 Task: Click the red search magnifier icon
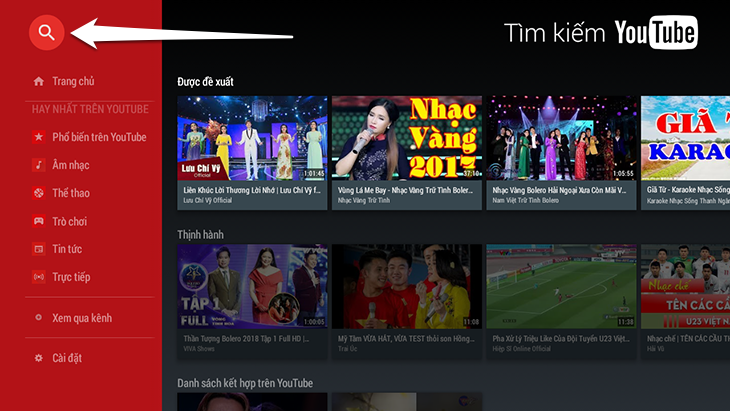[x=46, y=32]
